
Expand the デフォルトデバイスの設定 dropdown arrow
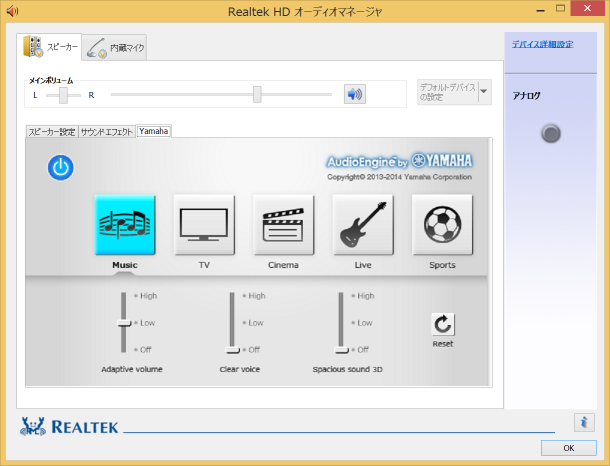[484, 91]
